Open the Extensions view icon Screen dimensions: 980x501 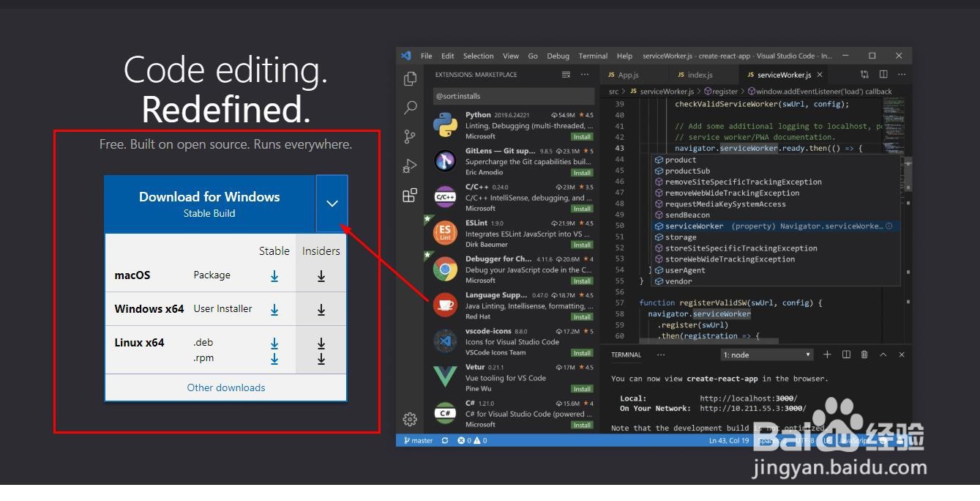click(410, 196)
